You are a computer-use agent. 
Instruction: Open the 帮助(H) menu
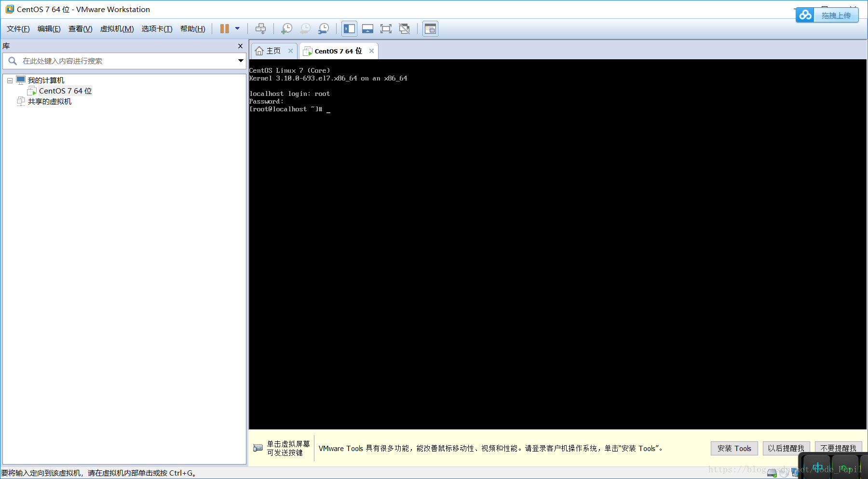click(x=193, y=29)
